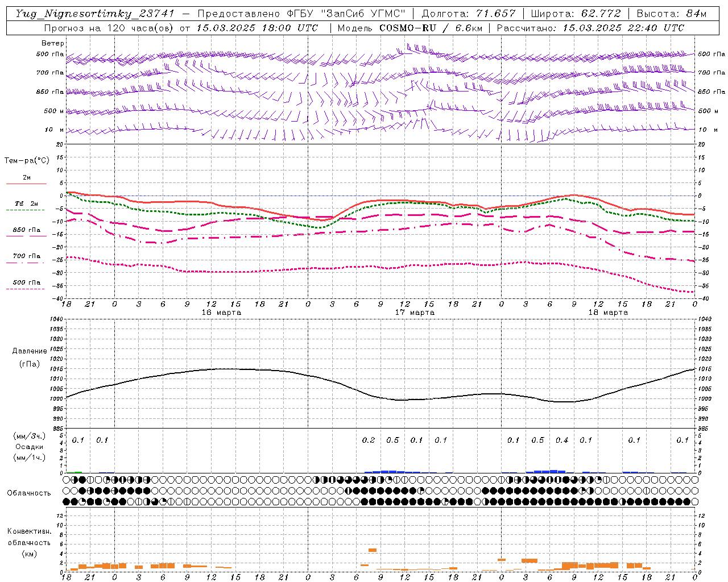Click the Тем-ра(°C) axis label
This screenshot has height=582, width=728.
click(27, 160)
